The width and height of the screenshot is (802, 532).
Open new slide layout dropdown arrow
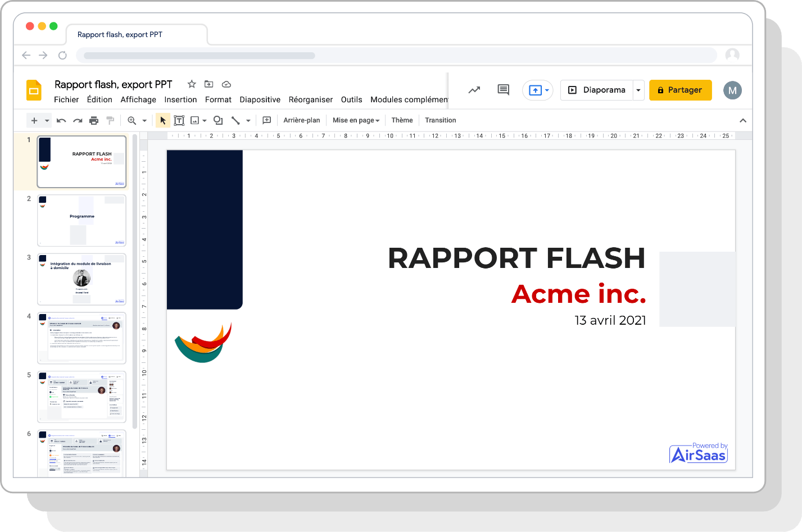click(x=47, y=121)
